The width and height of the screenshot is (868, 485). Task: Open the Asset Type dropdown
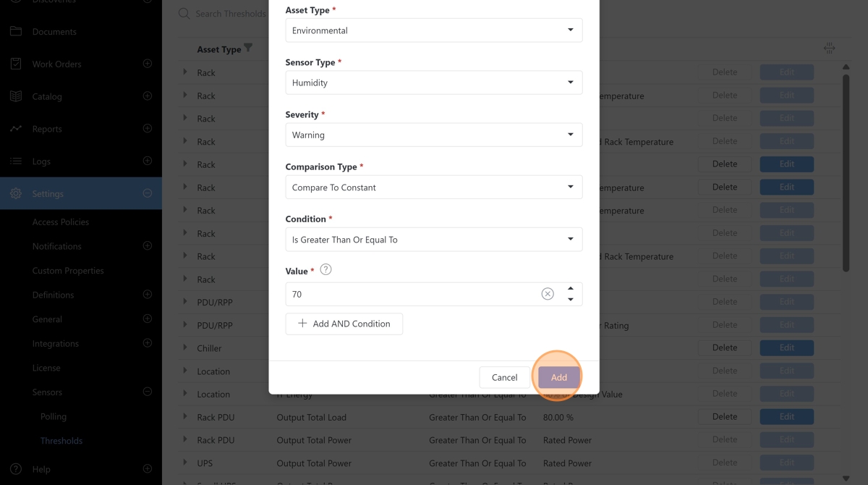point(433,30)
